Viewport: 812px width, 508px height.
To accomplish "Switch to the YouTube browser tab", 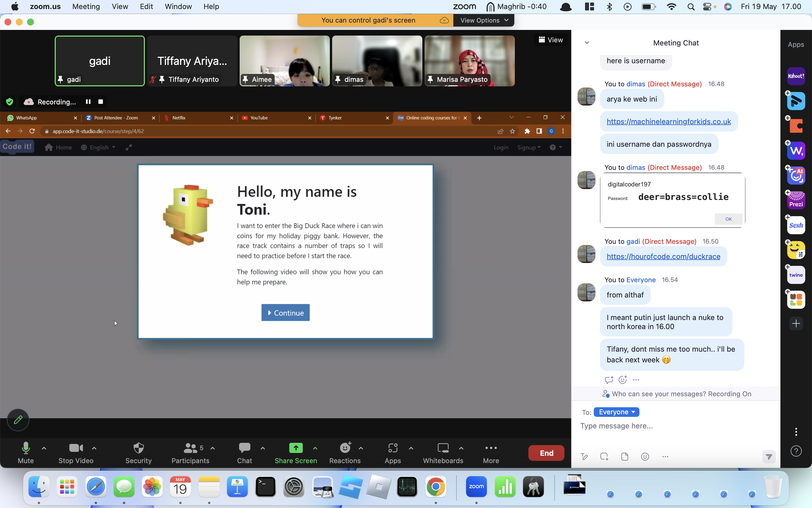I will pos(276,118).
